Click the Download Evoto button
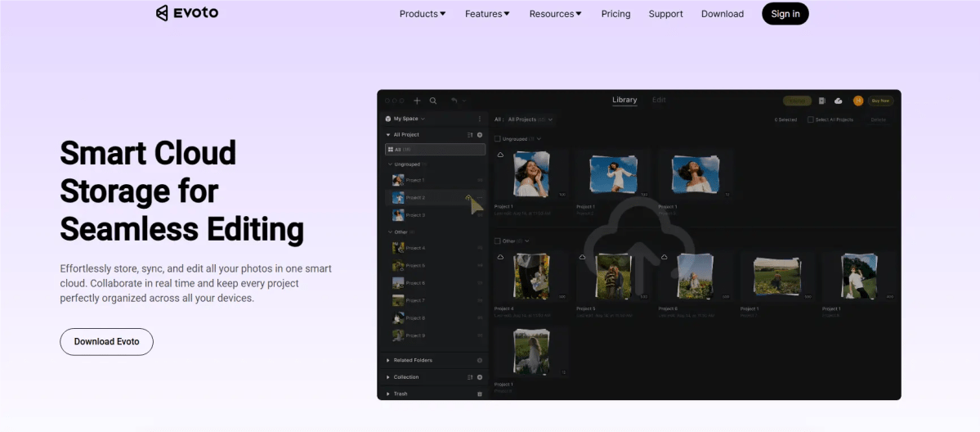980x432 pixels. click(x=107, y=342)
